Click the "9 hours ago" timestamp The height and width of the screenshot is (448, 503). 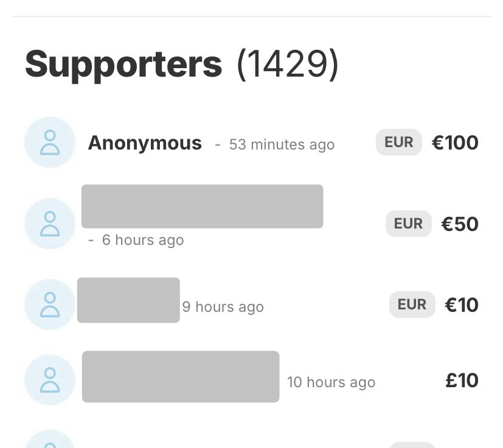pyautogui.click(x=223, y=307)
